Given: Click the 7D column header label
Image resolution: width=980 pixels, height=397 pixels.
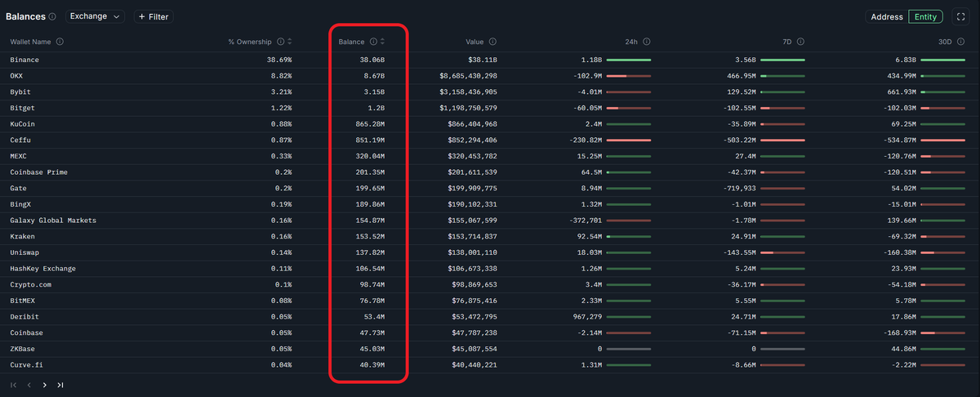Looking at the screenshot, I should pos(788,42).
